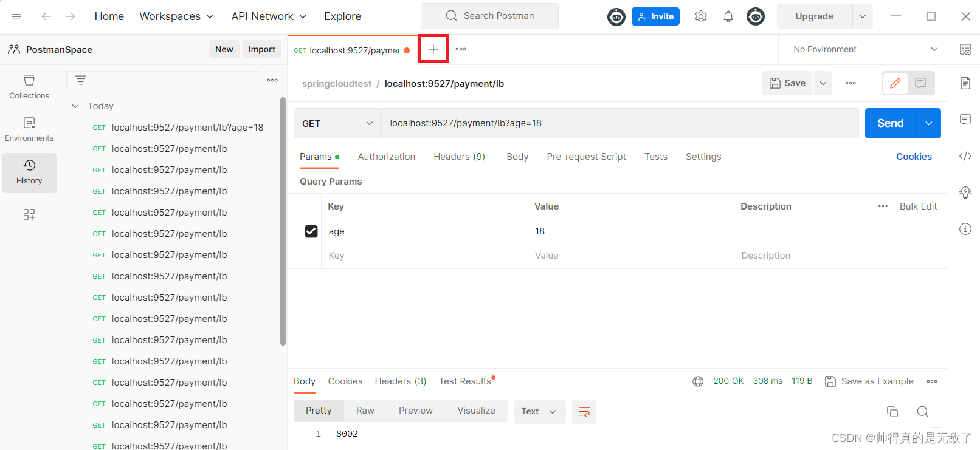The image size is (980, 450).
Task: Open a new request tab with plus
Action: point(433,49)
